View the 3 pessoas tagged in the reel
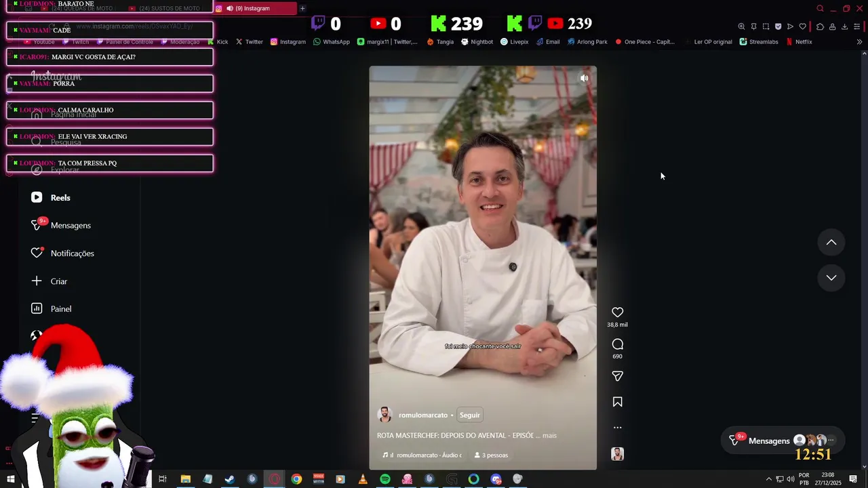The image size is (868, 488). pyautogui.click(x=491, y=455)
